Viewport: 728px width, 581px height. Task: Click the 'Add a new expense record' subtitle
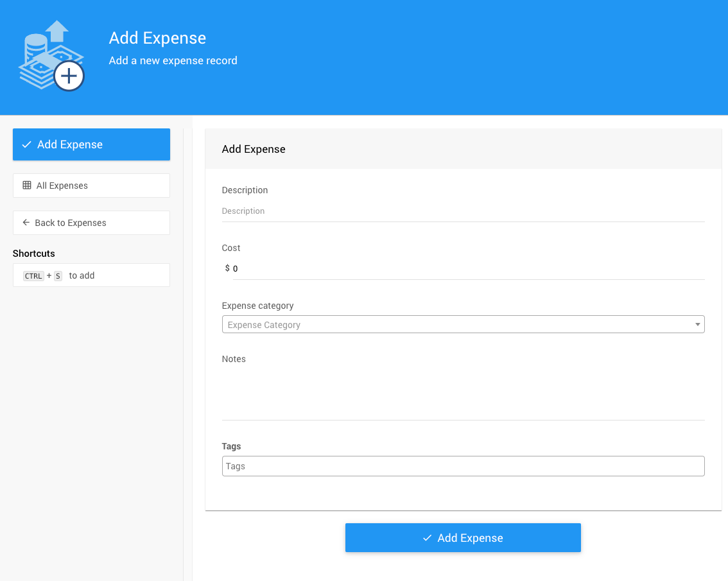click(173, 61)
